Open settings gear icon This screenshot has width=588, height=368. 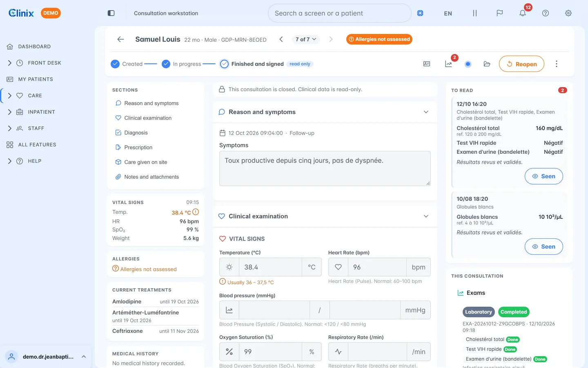pyautogui.click(x=568, y=13)
